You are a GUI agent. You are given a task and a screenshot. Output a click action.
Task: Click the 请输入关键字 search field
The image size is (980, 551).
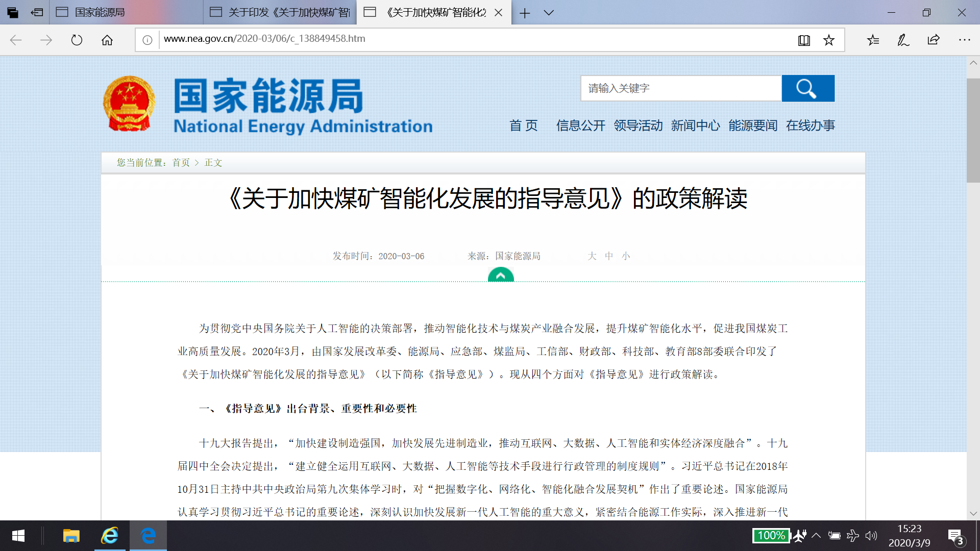pos(680,88)
